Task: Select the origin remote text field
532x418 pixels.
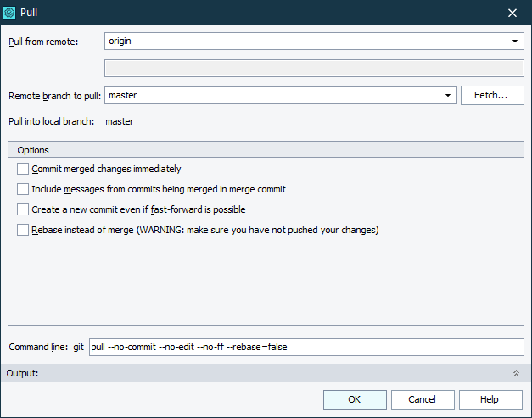Action: (x=305, y=41)
